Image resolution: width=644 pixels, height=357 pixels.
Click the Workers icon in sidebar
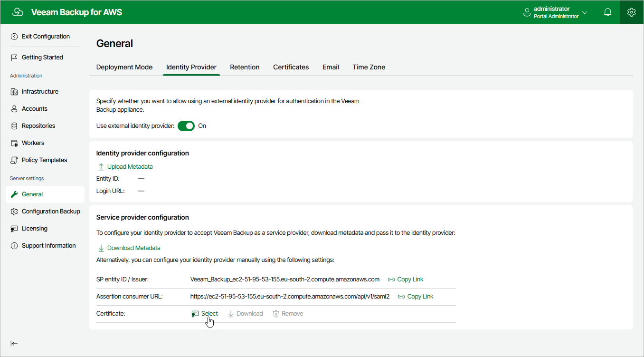pos(14,143)
